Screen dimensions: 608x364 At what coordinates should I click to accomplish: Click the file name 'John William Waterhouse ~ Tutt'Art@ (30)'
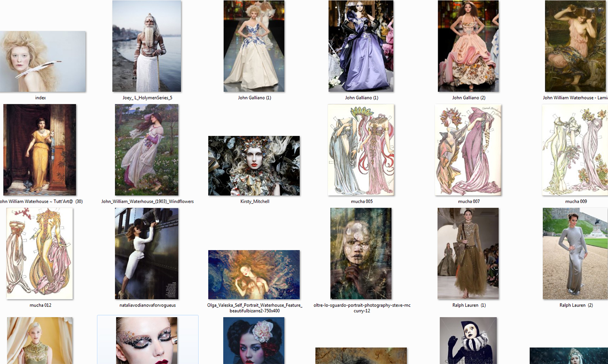pyautogui.click(x=41, y=201)
